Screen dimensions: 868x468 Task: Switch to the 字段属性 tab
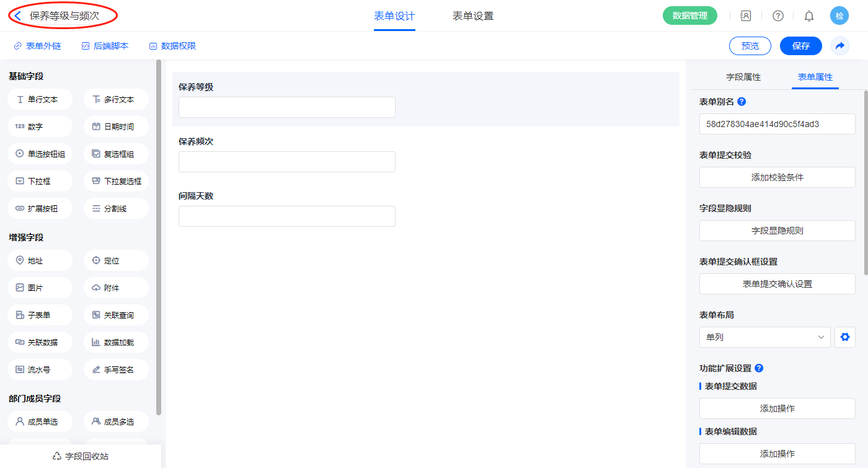coord(743,77)
